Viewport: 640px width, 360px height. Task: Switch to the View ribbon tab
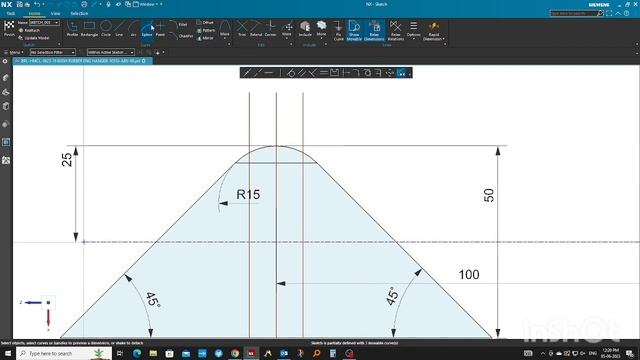click(x=56, y=13)
